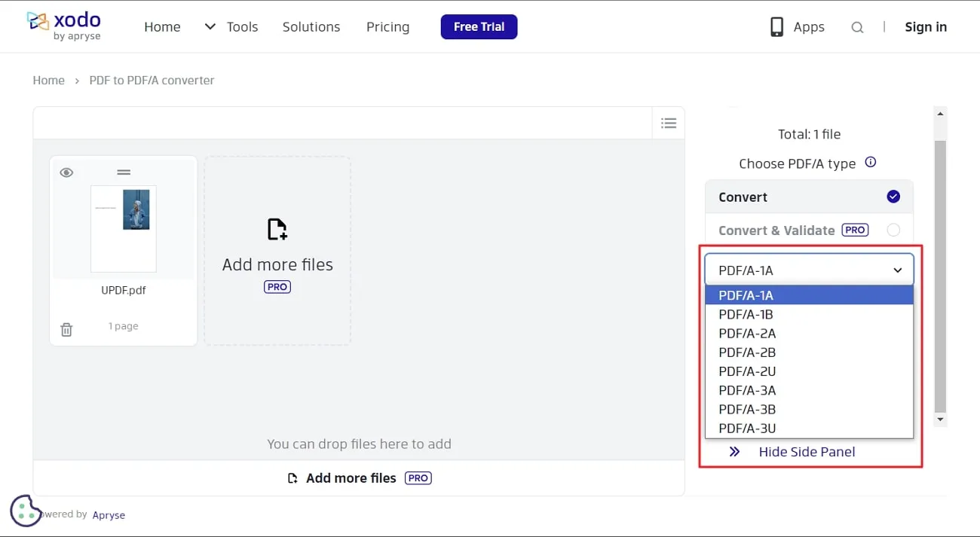Click the Free Trial button
The width and height of the screenshot is (980, 537).
[x=479, y=27]
